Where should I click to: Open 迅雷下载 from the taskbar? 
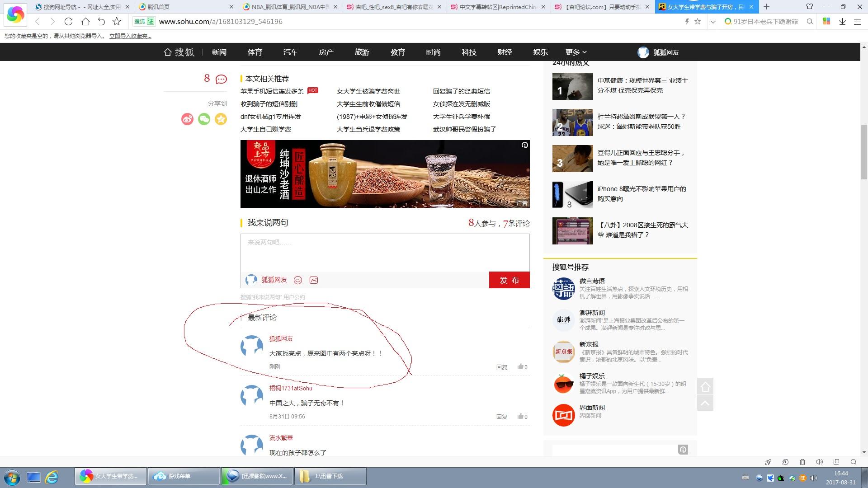[330, 476]
